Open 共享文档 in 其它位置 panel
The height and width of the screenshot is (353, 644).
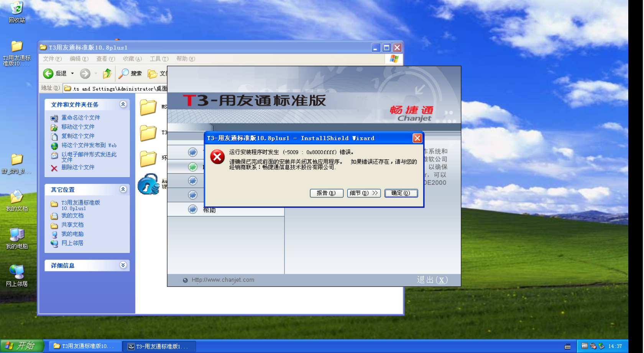(72, 225)
